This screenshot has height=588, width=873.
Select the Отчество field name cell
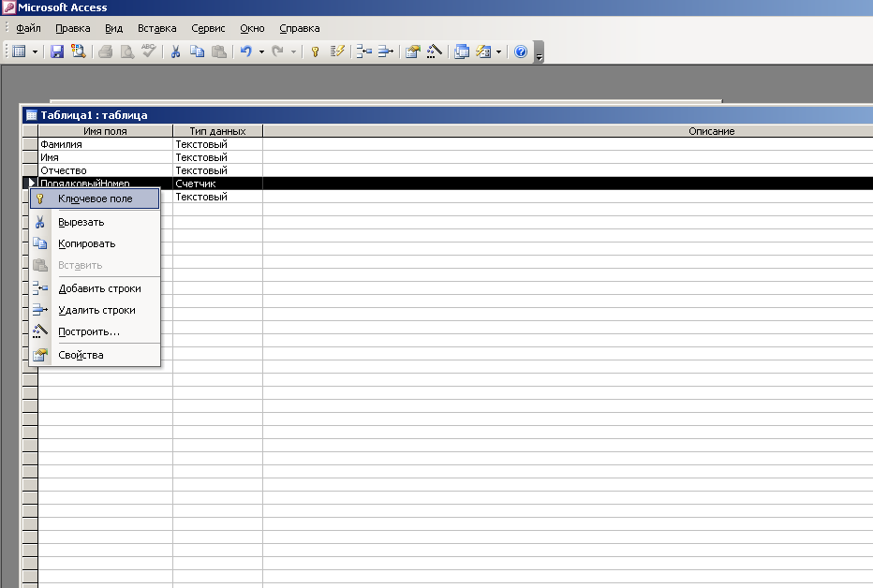click(x=105, y=170)
